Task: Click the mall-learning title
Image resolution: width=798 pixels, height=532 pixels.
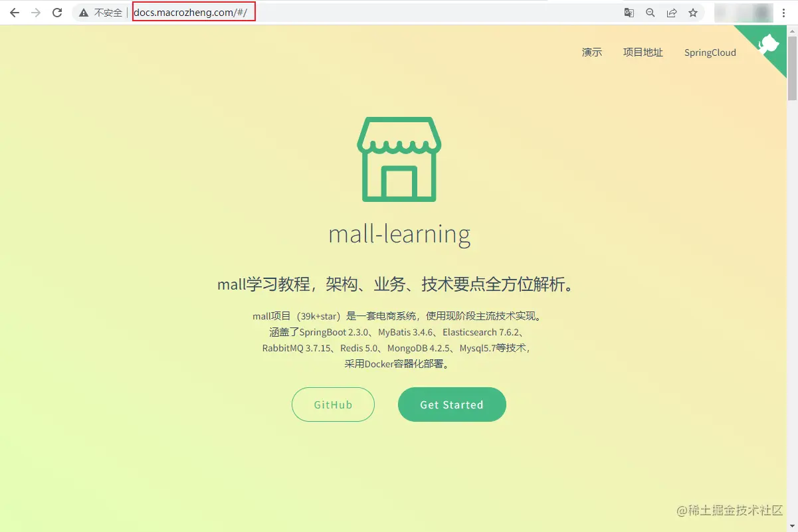Action: (399, 234)
